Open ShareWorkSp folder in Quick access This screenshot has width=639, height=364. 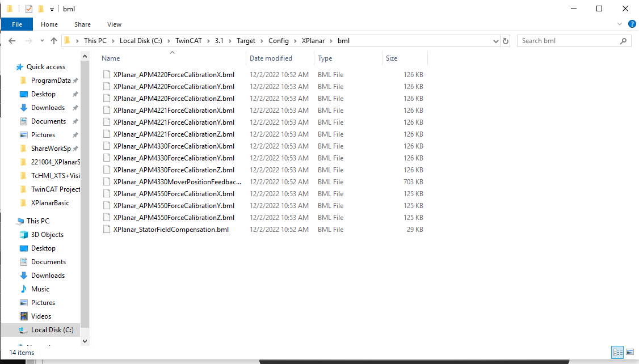click(x=51, y=149)
